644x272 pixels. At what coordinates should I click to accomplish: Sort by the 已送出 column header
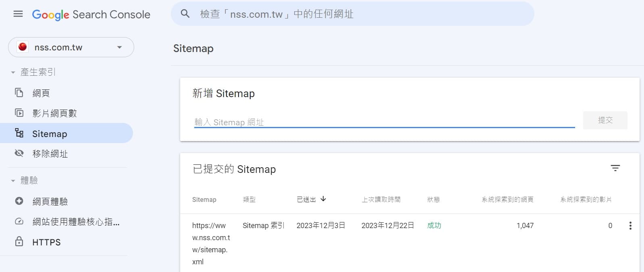tap(306, 199)
